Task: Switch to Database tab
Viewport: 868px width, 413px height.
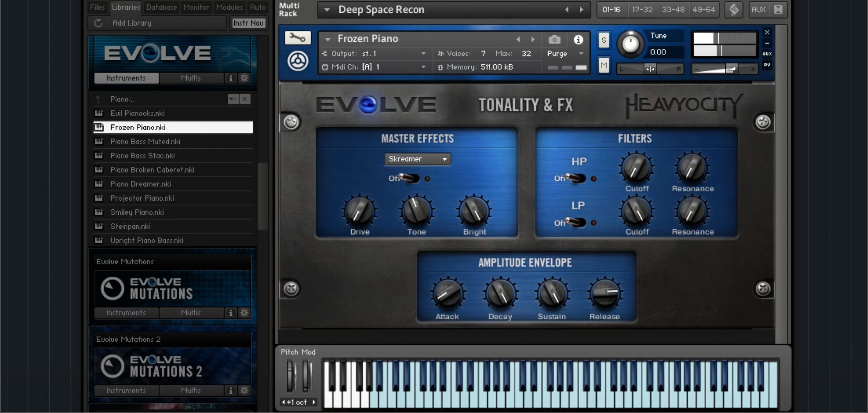Action: 162,7
